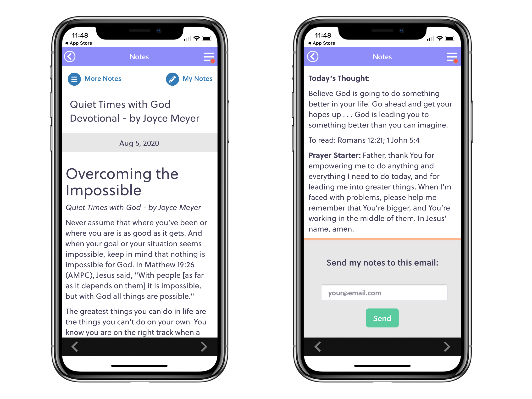532x399 pixels.
Task: Open the Notes navigation menu
Action: pos(209,57)
